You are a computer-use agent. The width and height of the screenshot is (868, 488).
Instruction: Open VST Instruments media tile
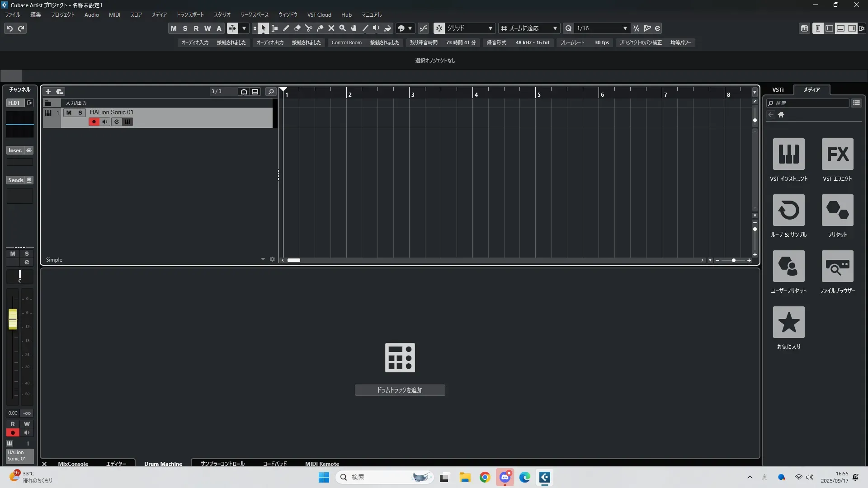click(788, 154)
